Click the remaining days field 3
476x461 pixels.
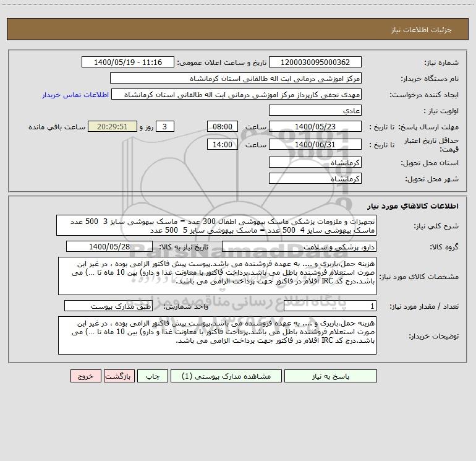165,126
